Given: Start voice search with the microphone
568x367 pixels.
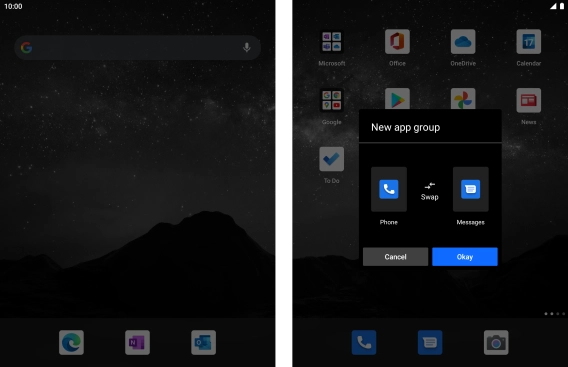Looking at the screenshot, I should (247, 47).
